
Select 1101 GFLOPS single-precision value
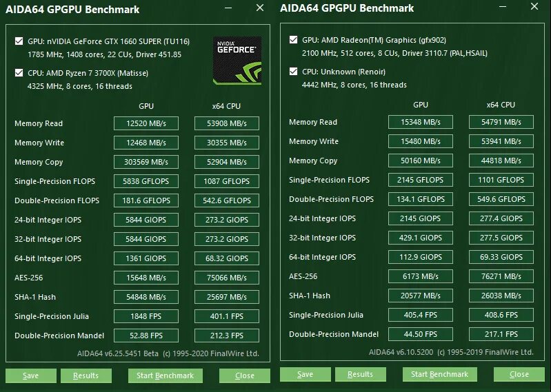click(x=501, y=180)
